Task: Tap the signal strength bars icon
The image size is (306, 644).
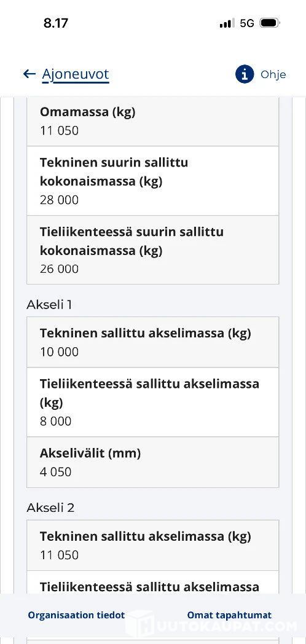Action: (227, 23)
